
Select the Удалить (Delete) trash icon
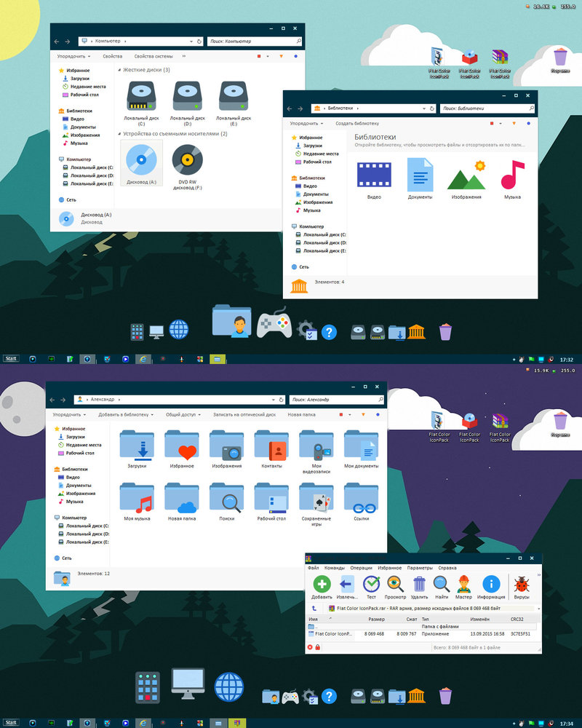point(419,582)
